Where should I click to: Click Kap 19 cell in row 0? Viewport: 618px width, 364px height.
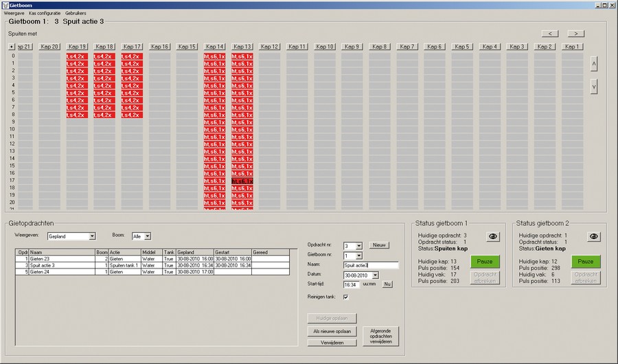coord(77,56)
